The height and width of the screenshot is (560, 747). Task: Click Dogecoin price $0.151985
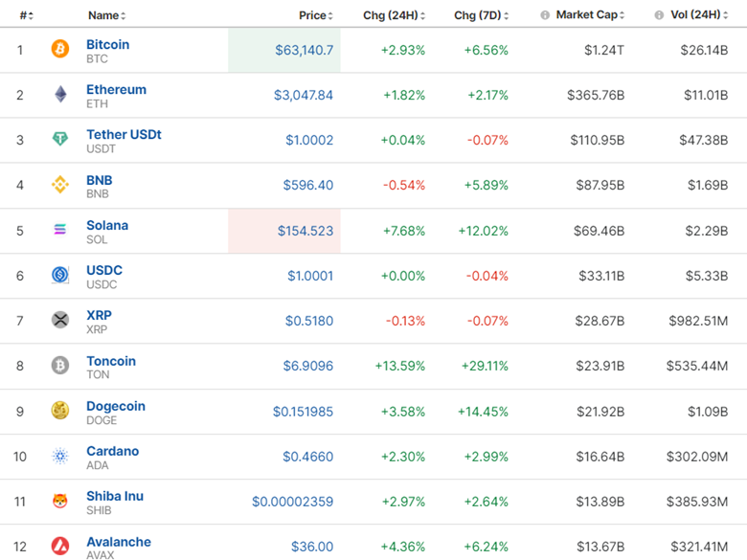(303, 412)
